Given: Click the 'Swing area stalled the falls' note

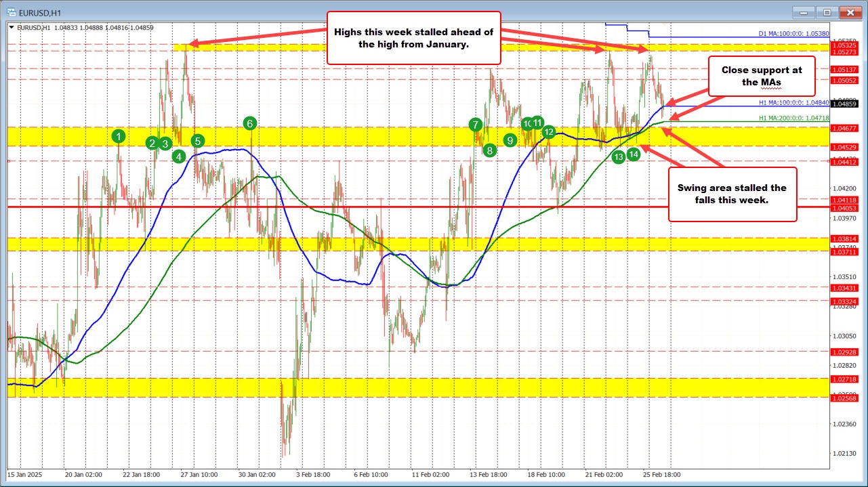Looking at the screenshot, I should pyautogui.click(x=732, y=194).
